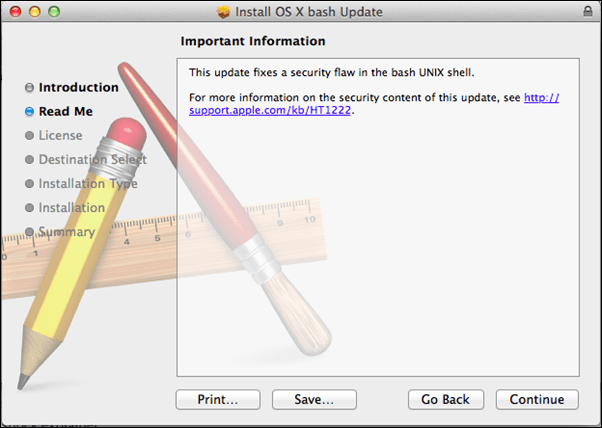602x428 pixels.
Task: Select the Introduction step label
Action: tap(78, 88)
